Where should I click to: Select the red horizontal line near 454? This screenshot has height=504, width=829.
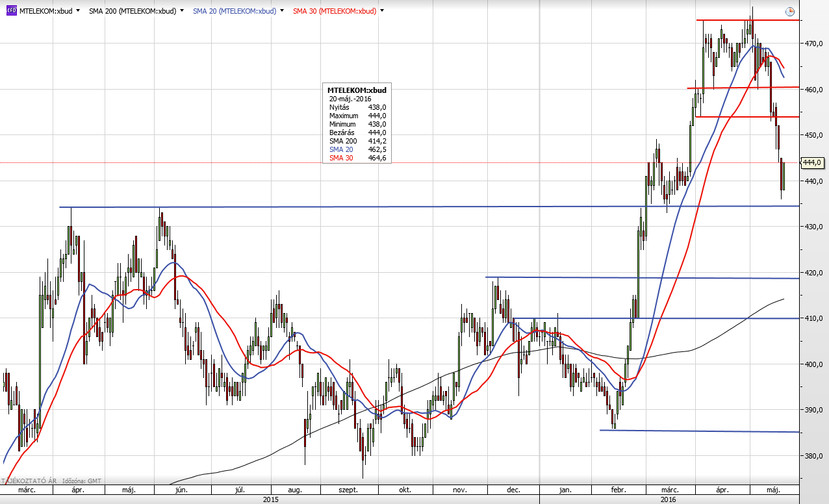coord(746,117)
